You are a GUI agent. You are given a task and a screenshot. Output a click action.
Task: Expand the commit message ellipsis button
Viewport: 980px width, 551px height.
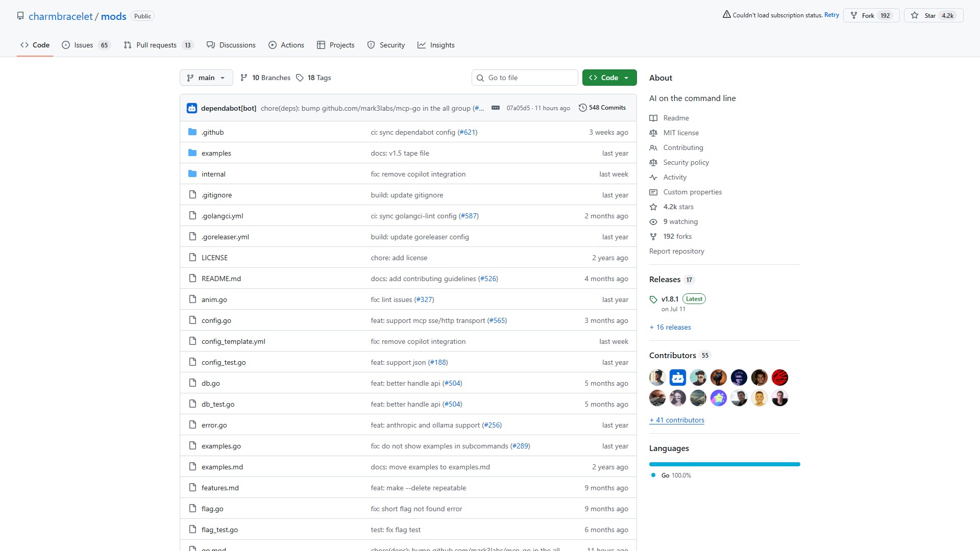pos(495,108)
